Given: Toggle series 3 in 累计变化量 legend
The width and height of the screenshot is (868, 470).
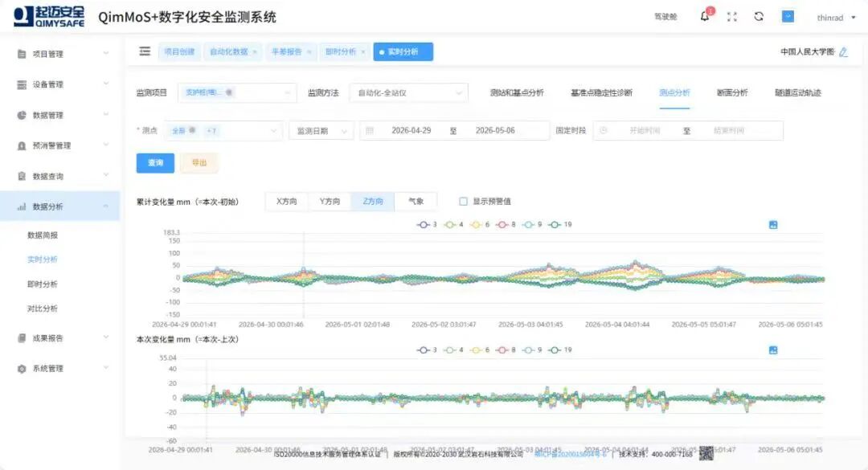Looking at the screenshot, I should pos(427,225).
